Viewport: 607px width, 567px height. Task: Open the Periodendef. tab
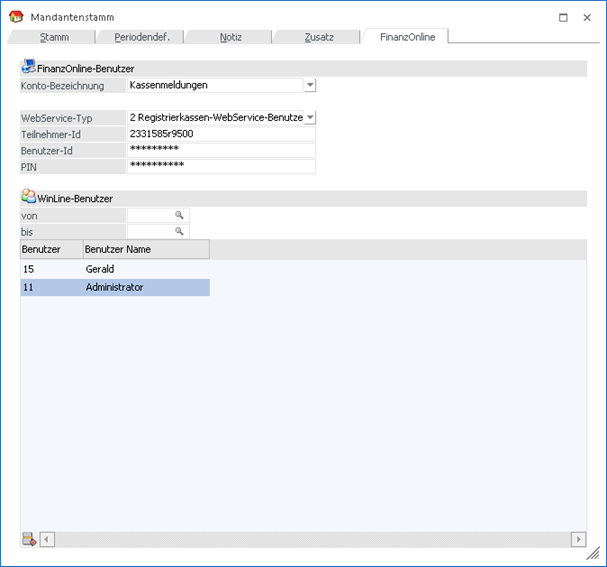[142, 37]
